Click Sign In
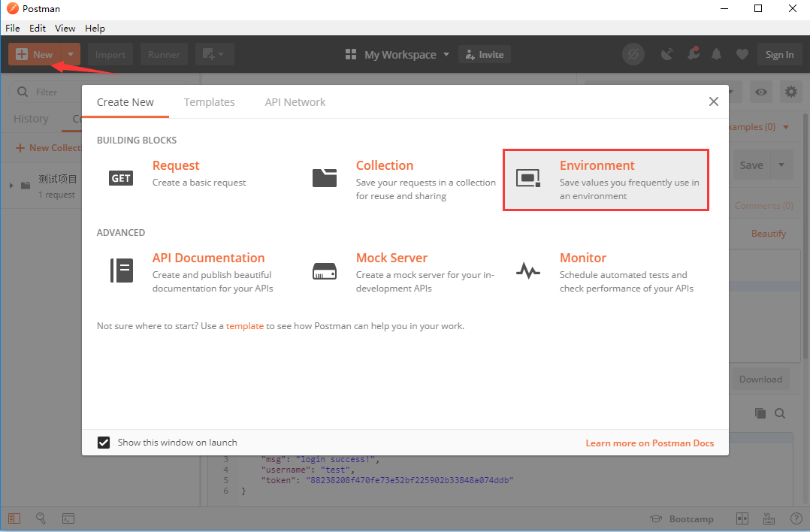810x532 pixels. 779,54
